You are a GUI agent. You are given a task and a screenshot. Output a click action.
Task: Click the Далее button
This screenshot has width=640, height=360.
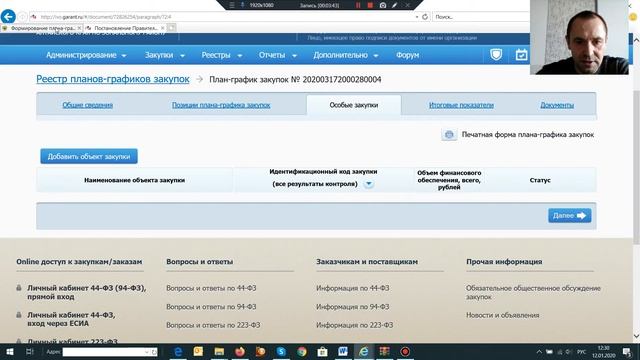(x=569, y=216)
